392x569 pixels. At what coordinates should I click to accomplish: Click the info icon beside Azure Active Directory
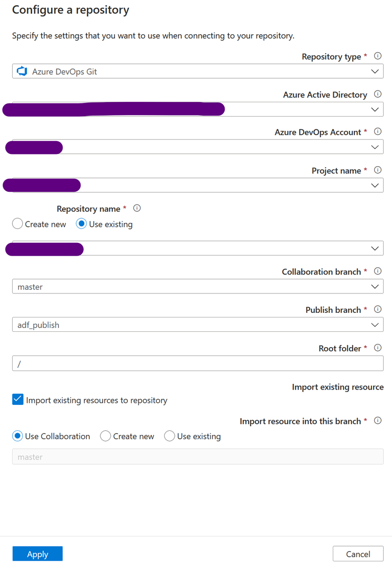377,94
